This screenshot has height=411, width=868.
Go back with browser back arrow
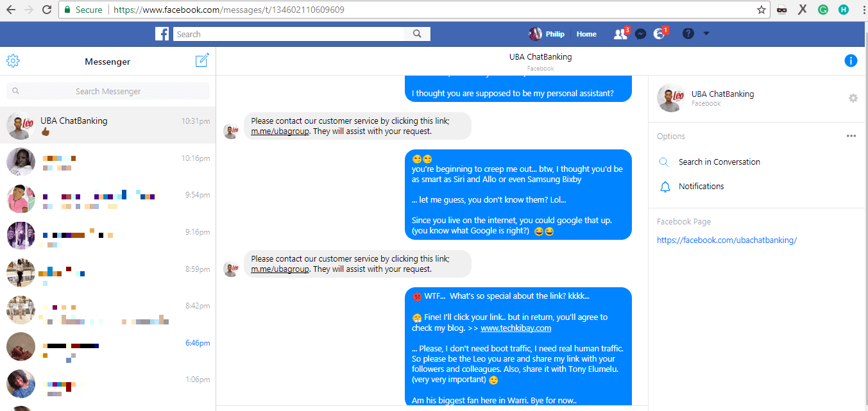pyautogui.click(x=10, y=10)
